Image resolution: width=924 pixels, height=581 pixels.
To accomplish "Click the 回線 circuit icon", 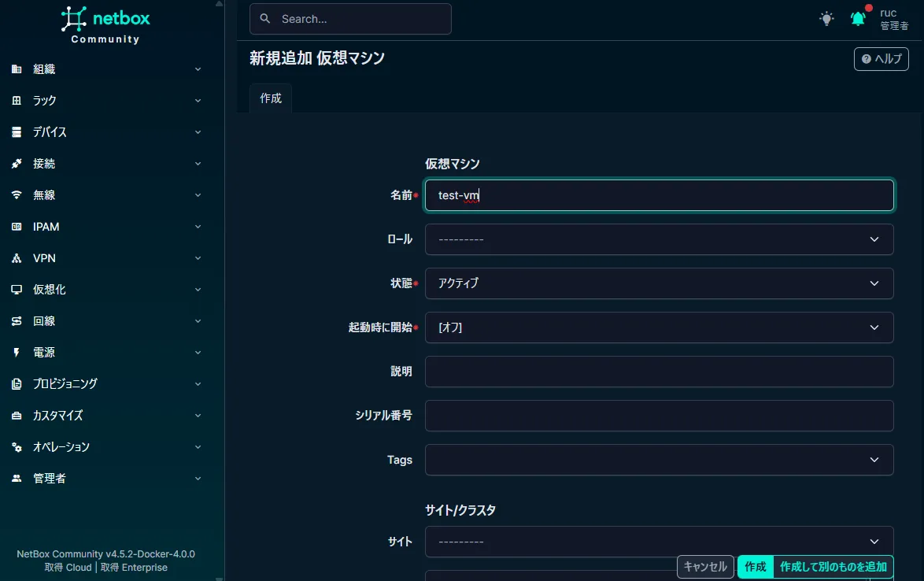I will 17,321.
